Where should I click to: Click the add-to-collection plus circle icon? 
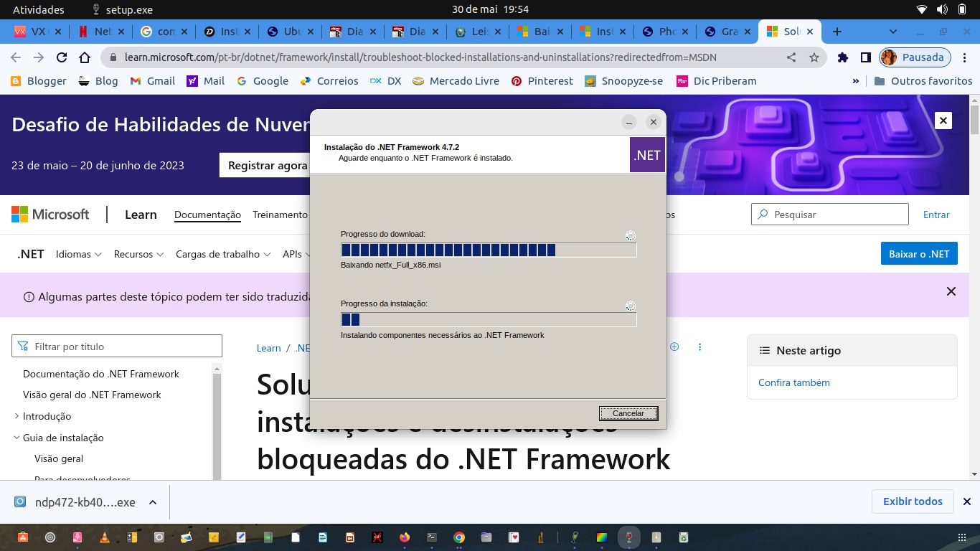674,347
